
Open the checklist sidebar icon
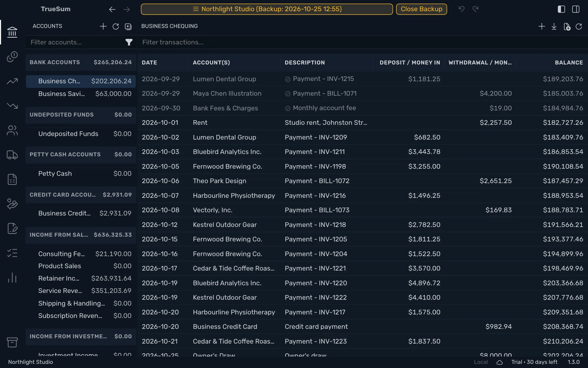coord(12,253)
